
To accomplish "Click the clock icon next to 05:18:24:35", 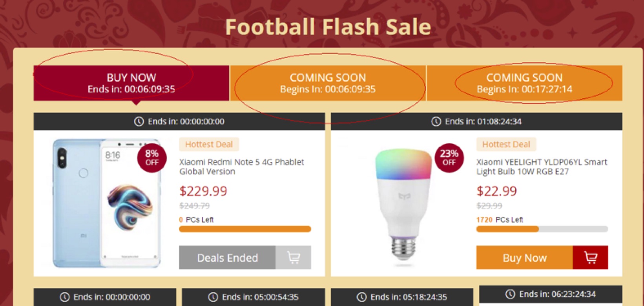I will coord(362,297).
